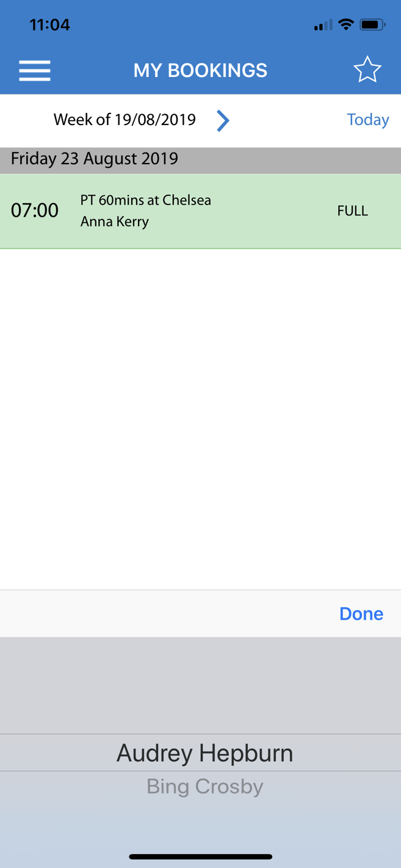Tap the 07:00 booking time
Viewport: 401px width, 868px height.
(x=35, y=211)
